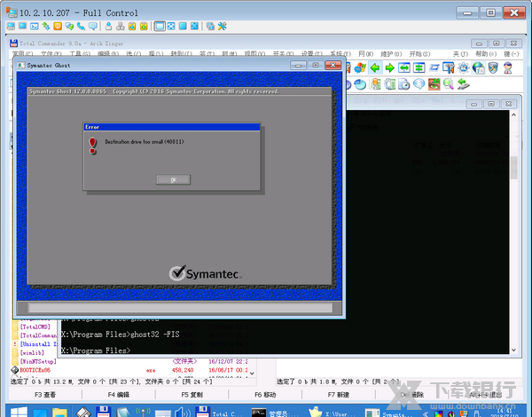Click the first monitor icon in remote toolbar

point(11,26)
